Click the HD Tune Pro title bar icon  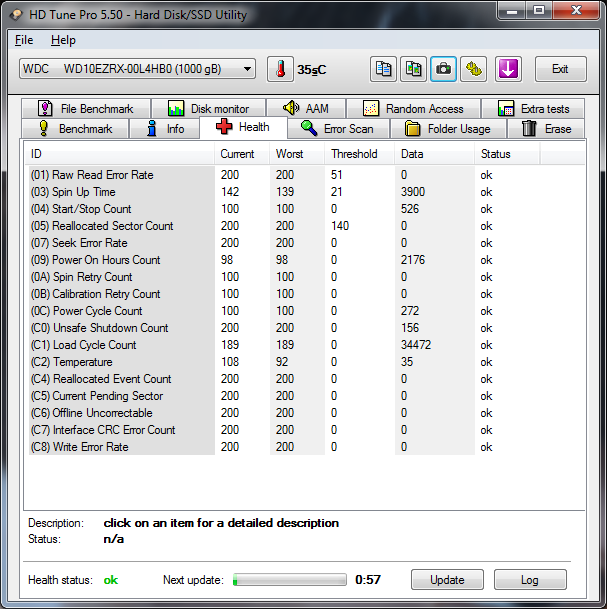[16, 15]
